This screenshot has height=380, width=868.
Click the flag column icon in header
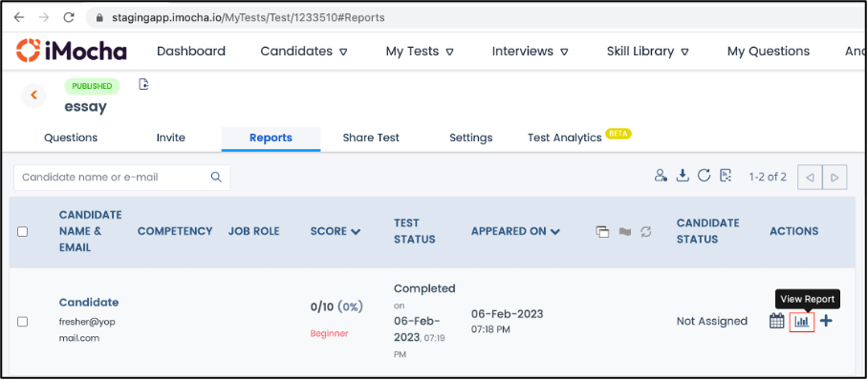625,232
